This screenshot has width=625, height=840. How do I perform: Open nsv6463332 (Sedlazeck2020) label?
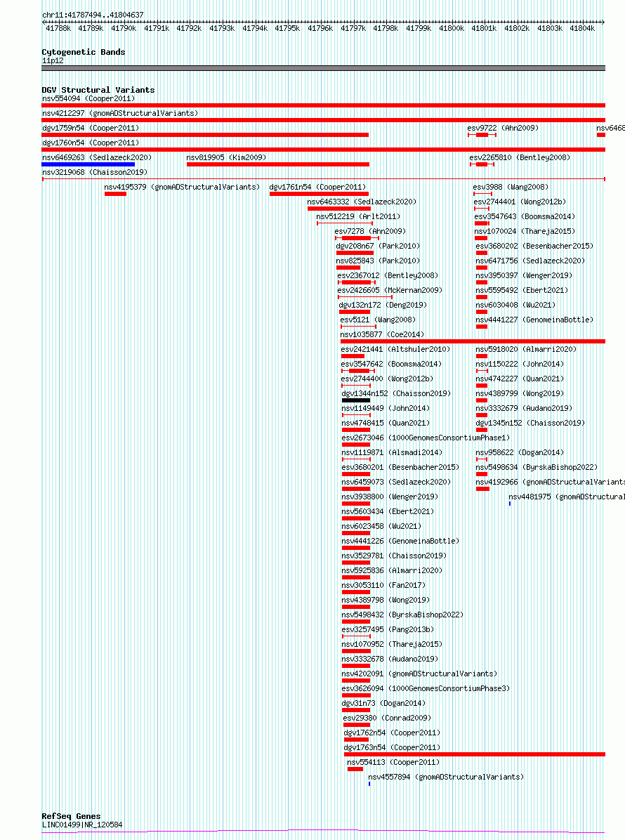click(x=362, y=202)
